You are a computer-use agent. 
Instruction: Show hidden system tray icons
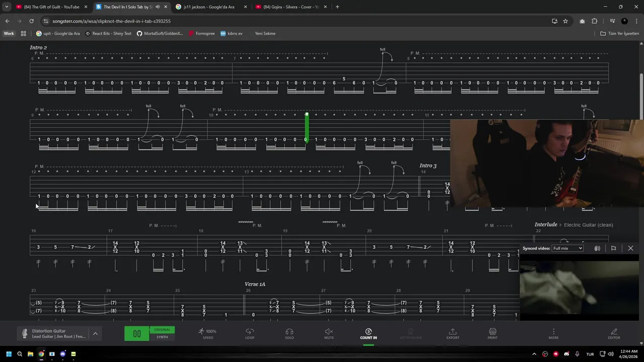pos(535,354)
